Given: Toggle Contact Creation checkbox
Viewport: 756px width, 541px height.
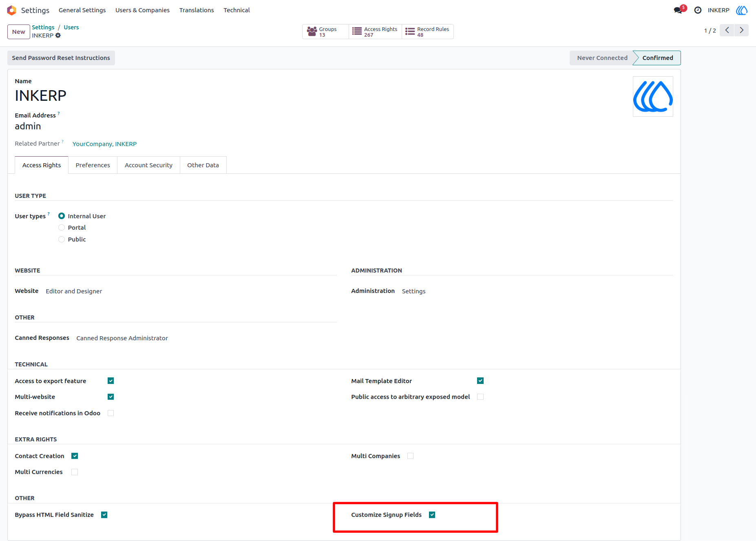Looking at the screenshot, I should click(75, 456).
